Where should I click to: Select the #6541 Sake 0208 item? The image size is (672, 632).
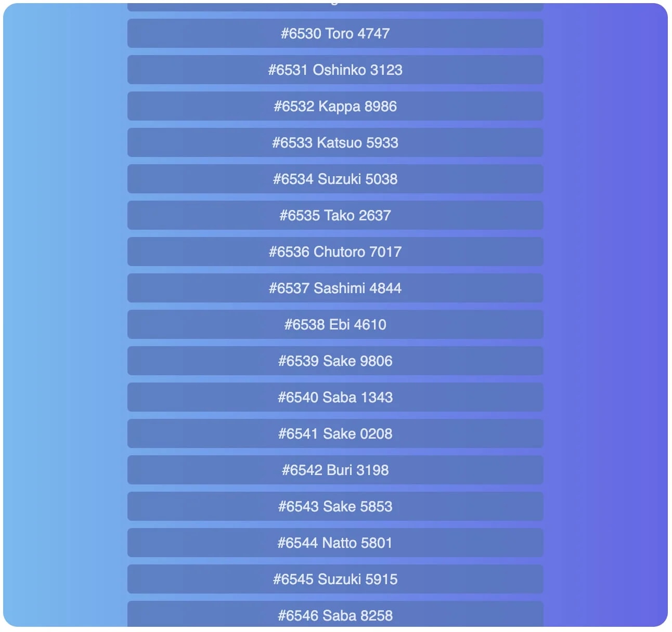(x=335, y=433)
